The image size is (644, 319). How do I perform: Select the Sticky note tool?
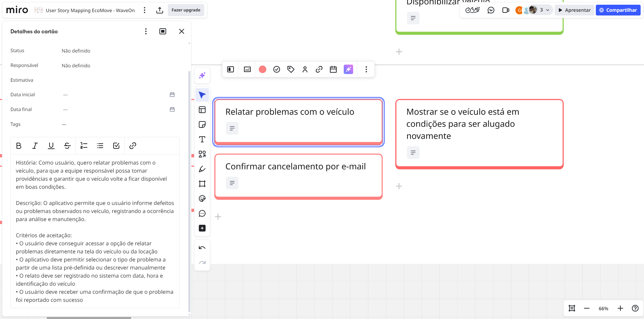(202, 125)
